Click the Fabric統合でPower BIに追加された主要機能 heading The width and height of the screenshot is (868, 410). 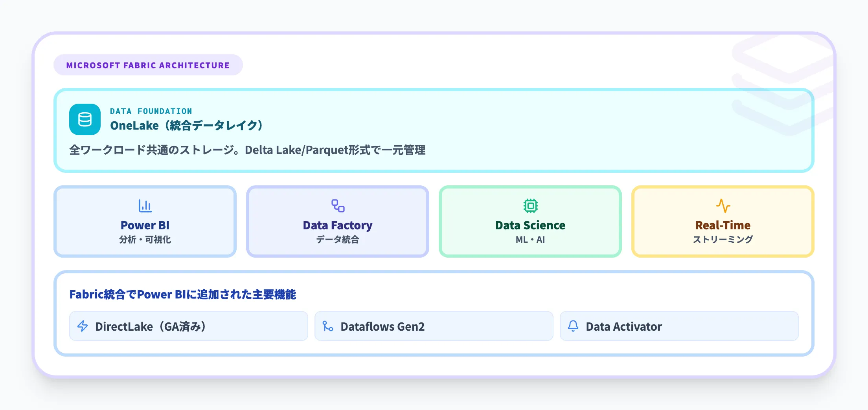183,295
